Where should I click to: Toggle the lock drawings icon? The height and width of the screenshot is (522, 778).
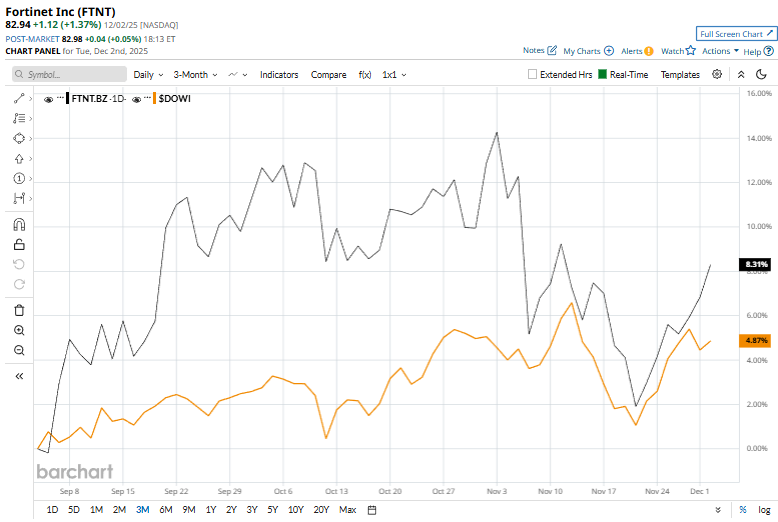click(19, 245)
